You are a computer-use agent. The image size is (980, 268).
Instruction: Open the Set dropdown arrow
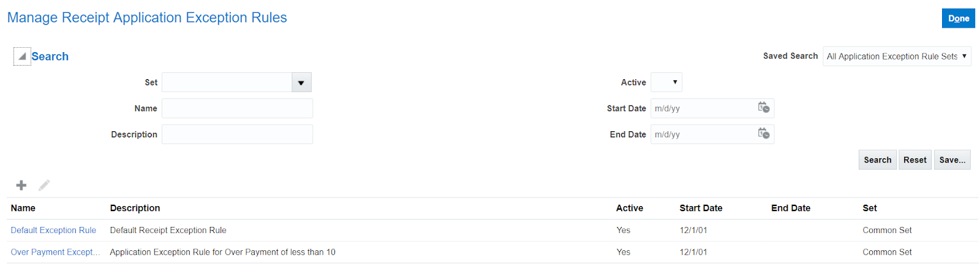(301, 82)
